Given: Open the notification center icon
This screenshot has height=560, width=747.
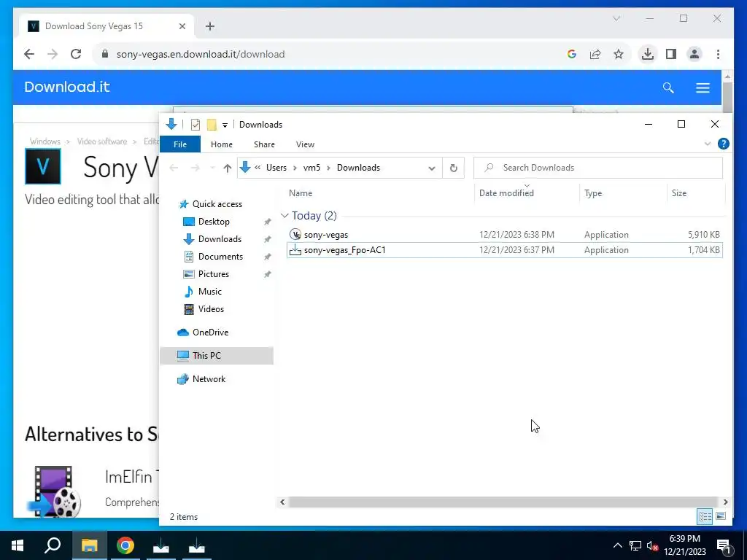Looking at the screenshot, I should (724, 545).
